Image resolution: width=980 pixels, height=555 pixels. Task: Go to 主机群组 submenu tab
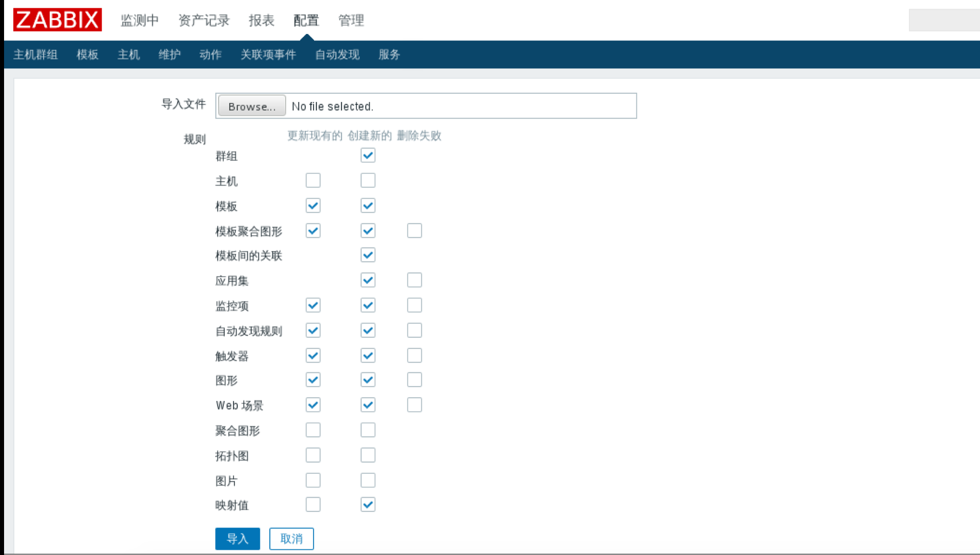(36, 55)
